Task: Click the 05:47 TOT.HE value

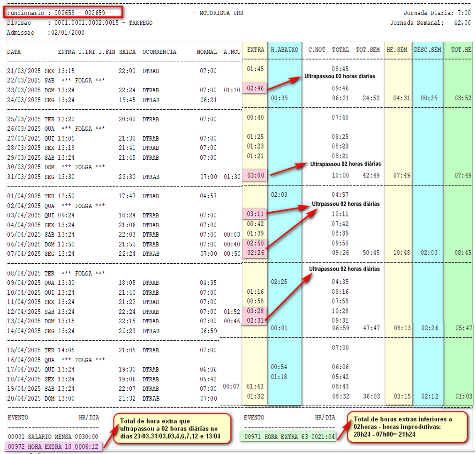Action: pyautogui.click(x=464, y=328)
